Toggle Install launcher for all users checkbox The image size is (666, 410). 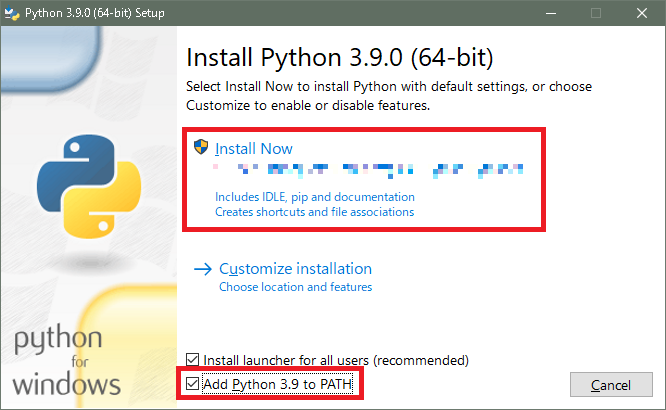192,360
